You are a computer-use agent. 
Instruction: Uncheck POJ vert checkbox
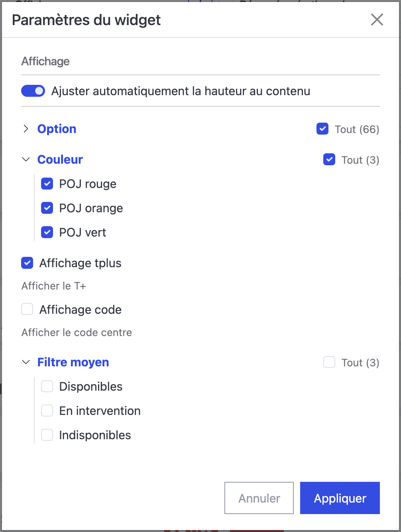(x=47, y=233)
